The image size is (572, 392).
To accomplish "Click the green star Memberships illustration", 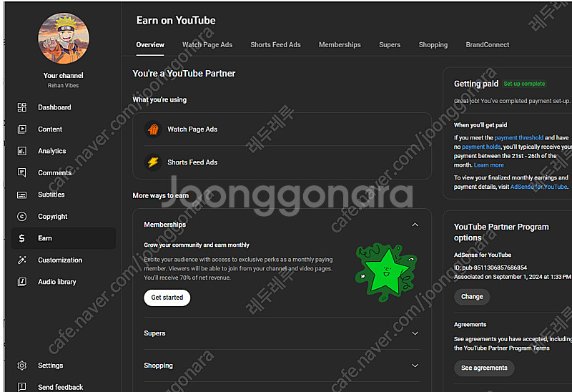I will 386,273.
